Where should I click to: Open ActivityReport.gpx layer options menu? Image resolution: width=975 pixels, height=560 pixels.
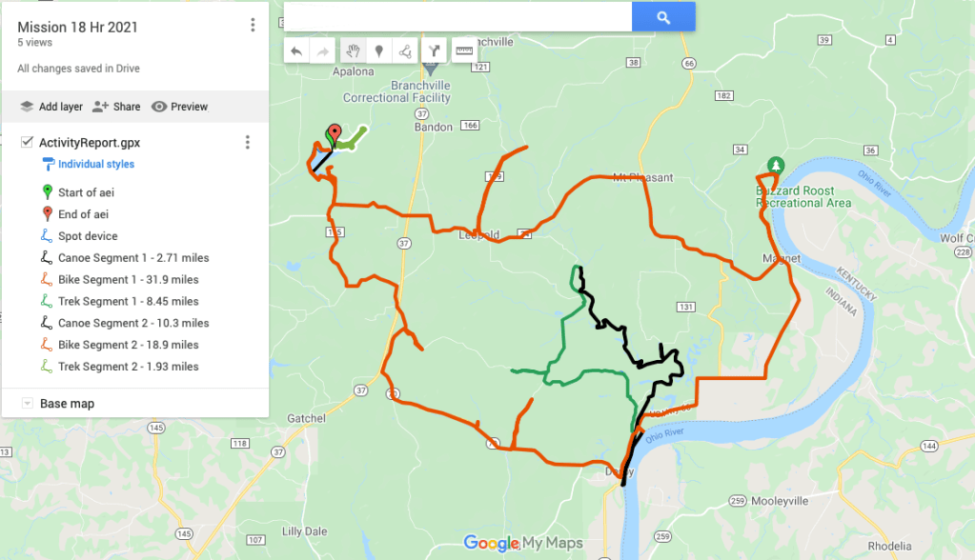coord(248,142)
